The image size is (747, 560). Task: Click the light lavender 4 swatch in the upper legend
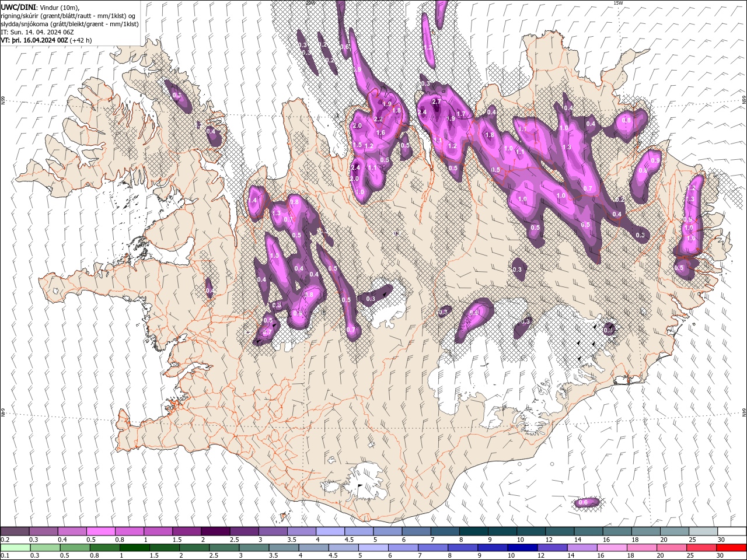tap(330, 531)
